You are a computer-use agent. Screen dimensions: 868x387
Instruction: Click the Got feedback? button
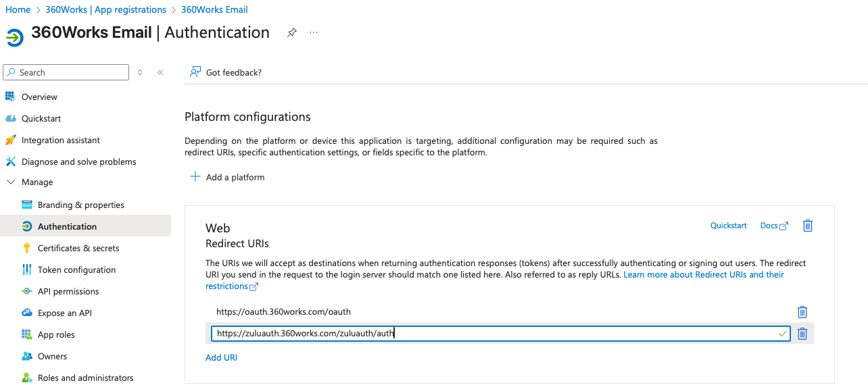[226, 72]
